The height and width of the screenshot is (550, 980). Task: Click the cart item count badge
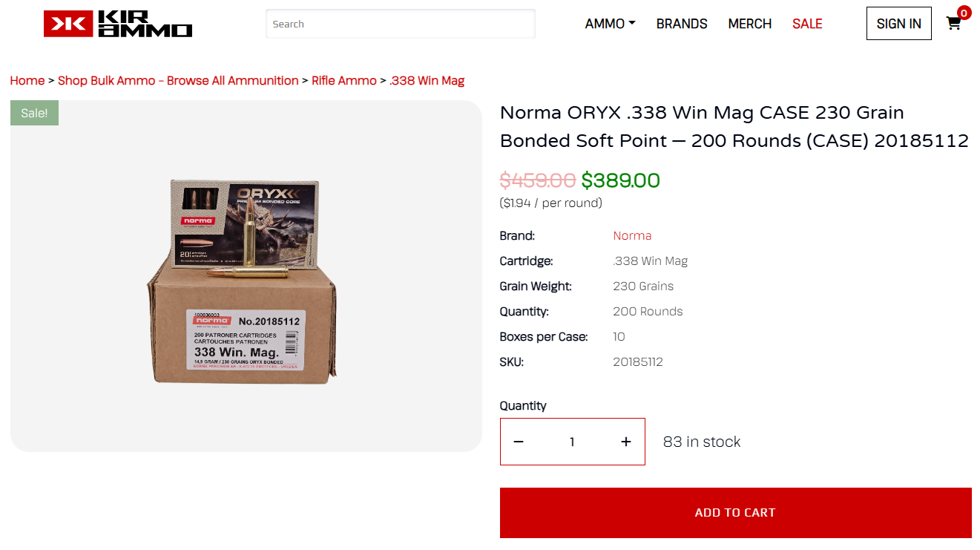(x=964, y=13)
